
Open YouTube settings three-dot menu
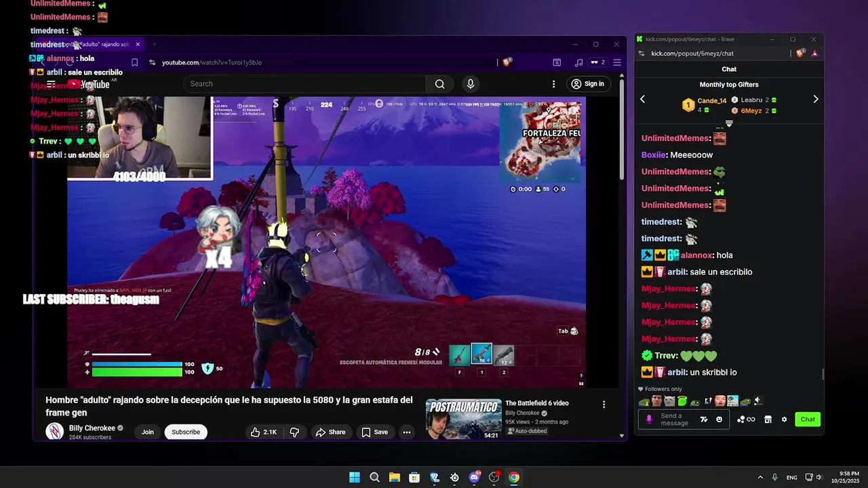pyautogui.click(x=554, y=84)
